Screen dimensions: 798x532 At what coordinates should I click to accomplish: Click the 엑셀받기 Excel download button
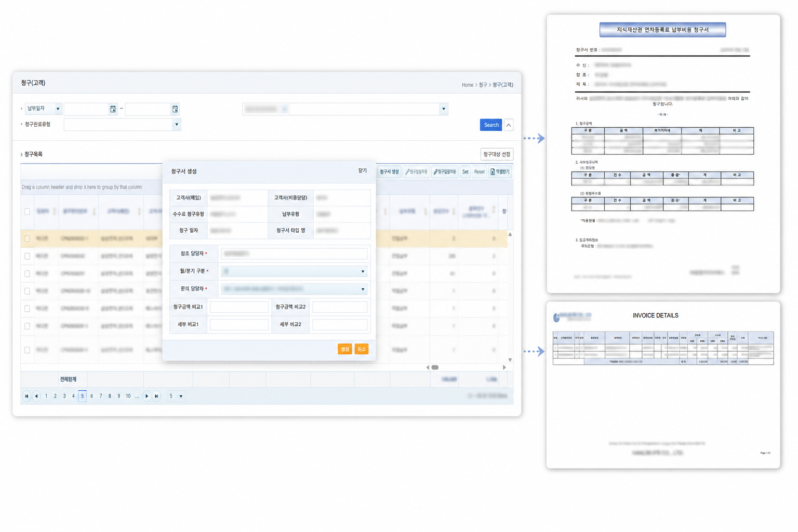pos(500,171)
